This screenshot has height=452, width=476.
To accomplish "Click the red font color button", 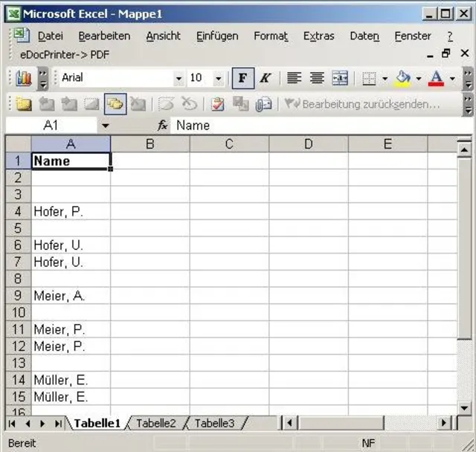I will tap(436, 78).
